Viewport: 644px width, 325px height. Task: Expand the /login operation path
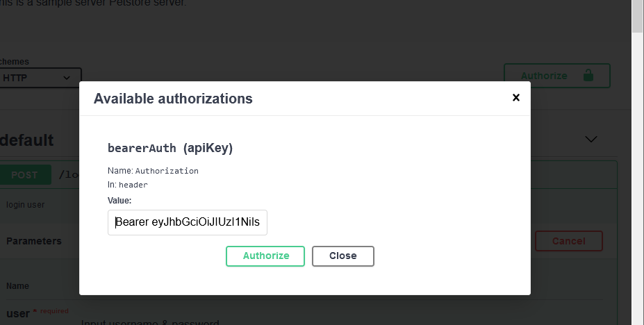(69, 174)
